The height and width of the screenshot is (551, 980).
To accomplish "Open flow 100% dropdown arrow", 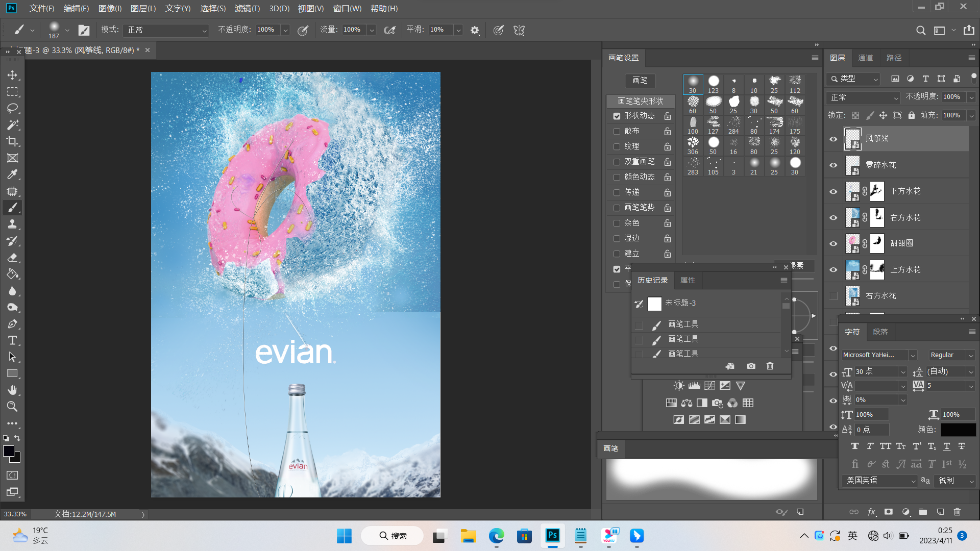I will (x=372, y=30).
